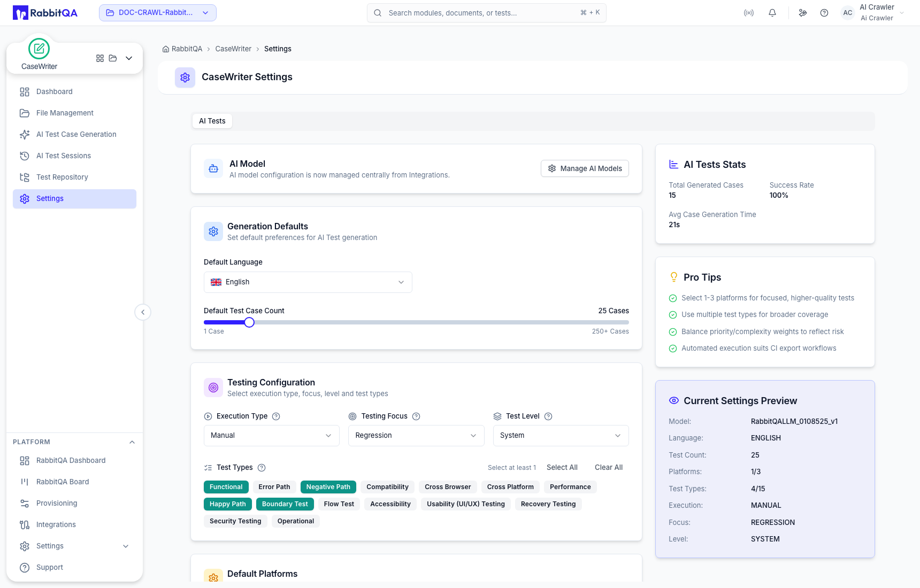
Task: Open the notifications bell
Action: tap(772, 13)
